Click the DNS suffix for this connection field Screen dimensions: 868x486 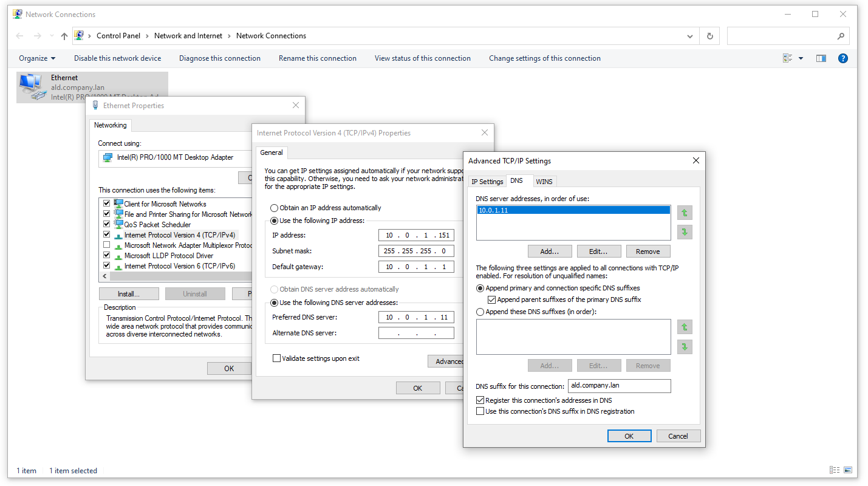tap(620, 385)
